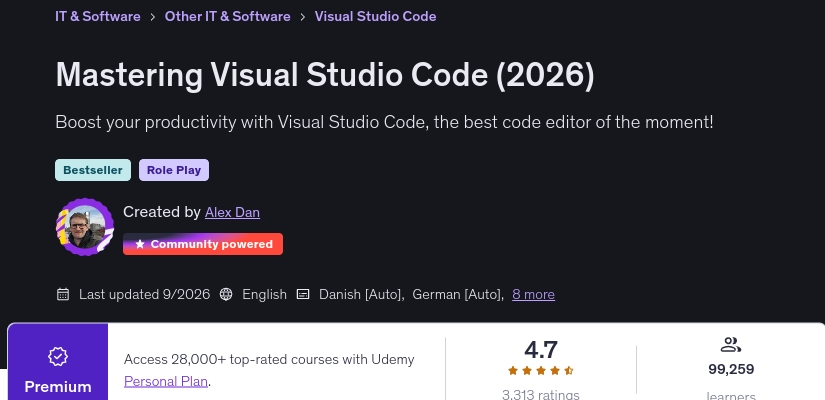
Task: Click the globe icon by English
Action: click(226, 294)
